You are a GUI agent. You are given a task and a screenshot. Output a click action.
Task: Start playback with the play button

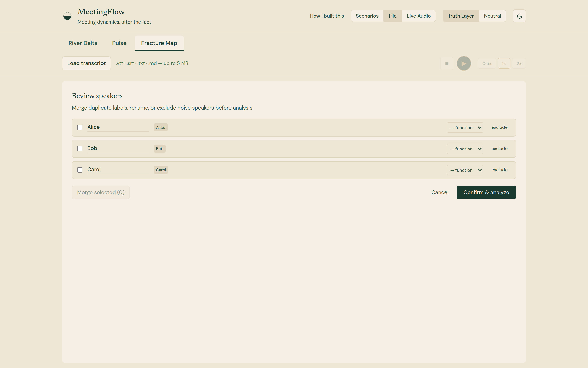pyautogui.click(x=464, y=64)
